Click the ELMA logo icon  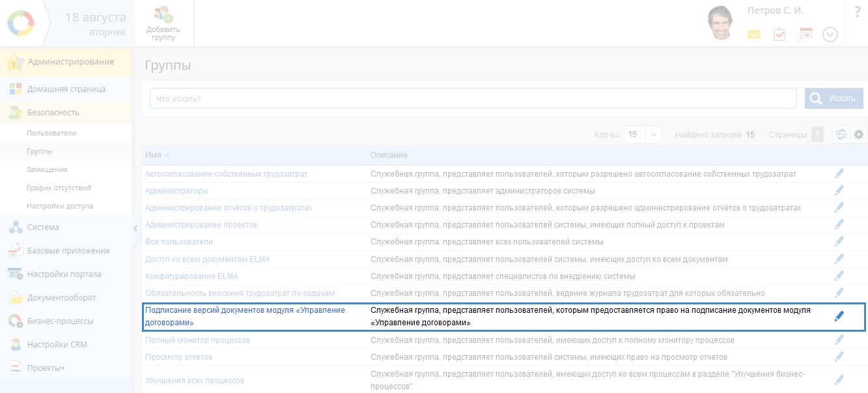(x=20, y=23)
